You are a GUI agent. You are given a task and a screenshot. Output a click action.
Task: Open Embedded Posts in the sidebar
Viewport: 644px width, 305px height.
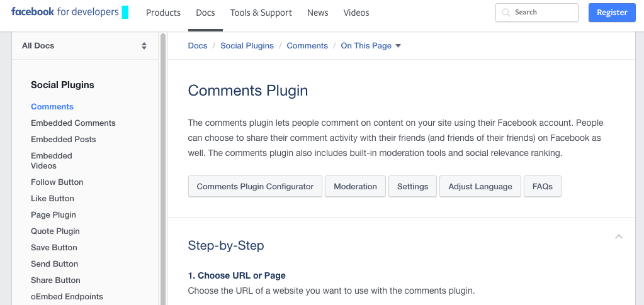tap(63, 140)
